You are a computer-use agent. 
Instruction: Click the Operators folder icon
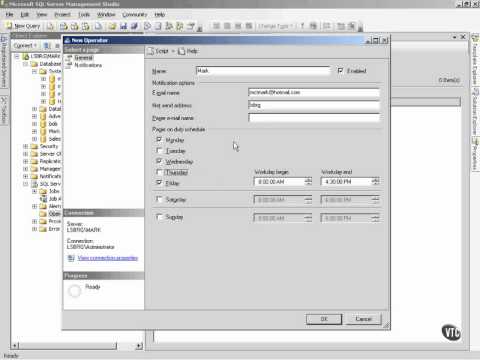coord(43,214)
